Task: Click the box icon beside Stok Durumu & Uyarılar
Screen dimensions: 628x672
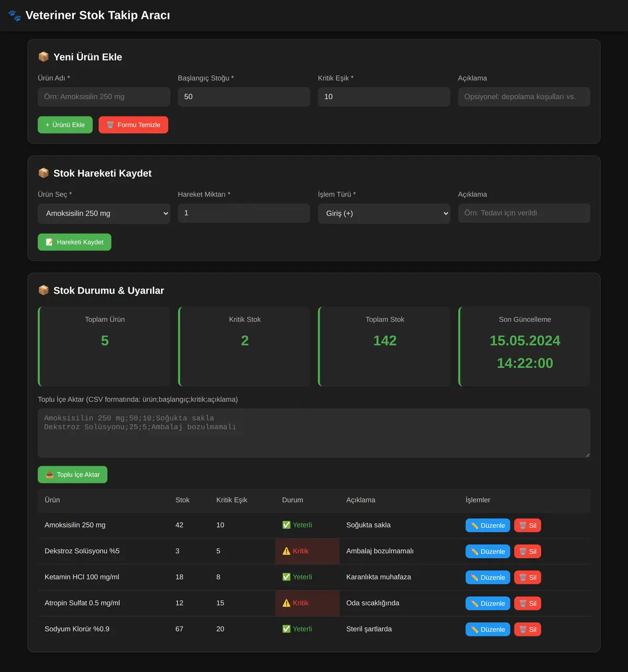Action: pyautogui.click(x=43, y=290)
